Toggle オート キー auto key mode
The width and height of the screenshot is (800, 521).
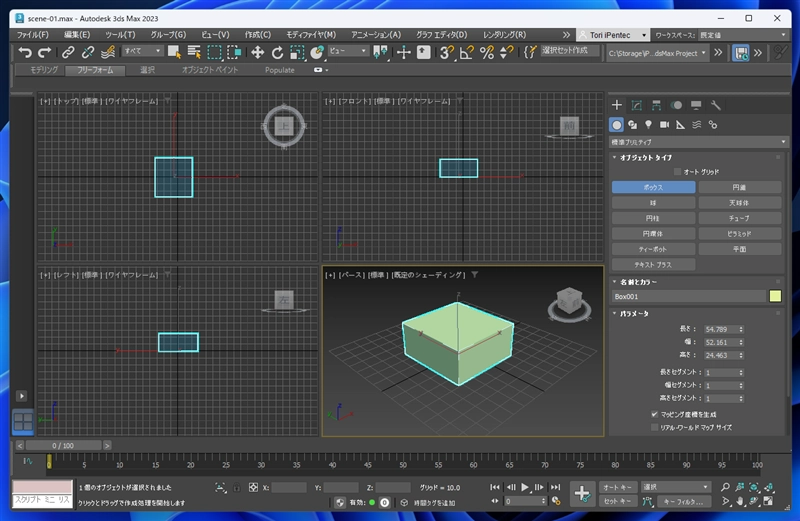[617, 487]
